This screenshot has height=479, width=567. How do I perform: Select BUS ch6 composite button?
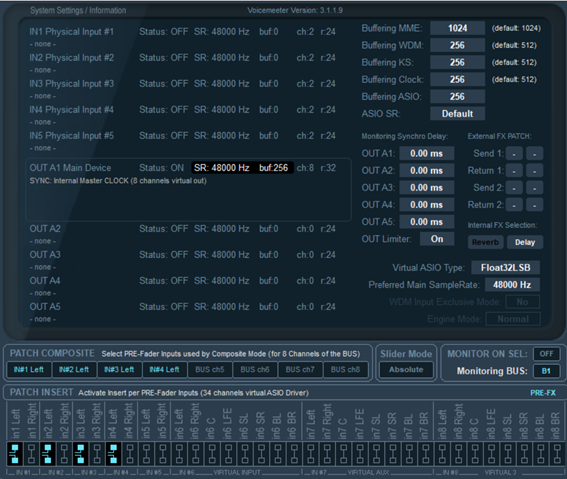pos(255,369)
